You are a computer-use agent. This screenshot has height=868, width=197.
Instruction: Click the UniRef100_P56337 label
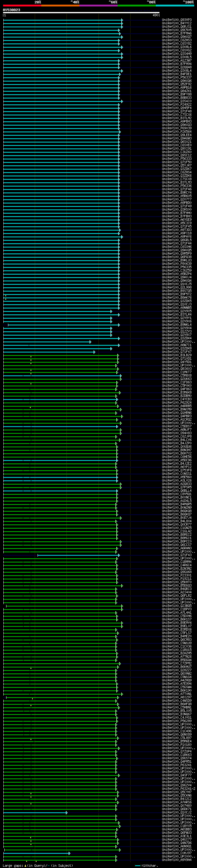tap(177, 78)
